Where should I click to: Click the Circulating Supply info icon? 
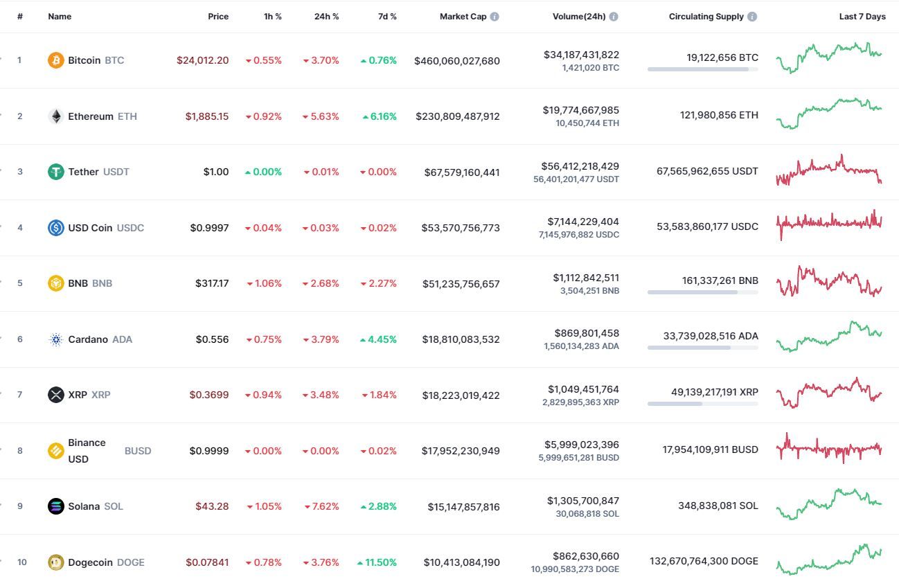tap(752, 17)
